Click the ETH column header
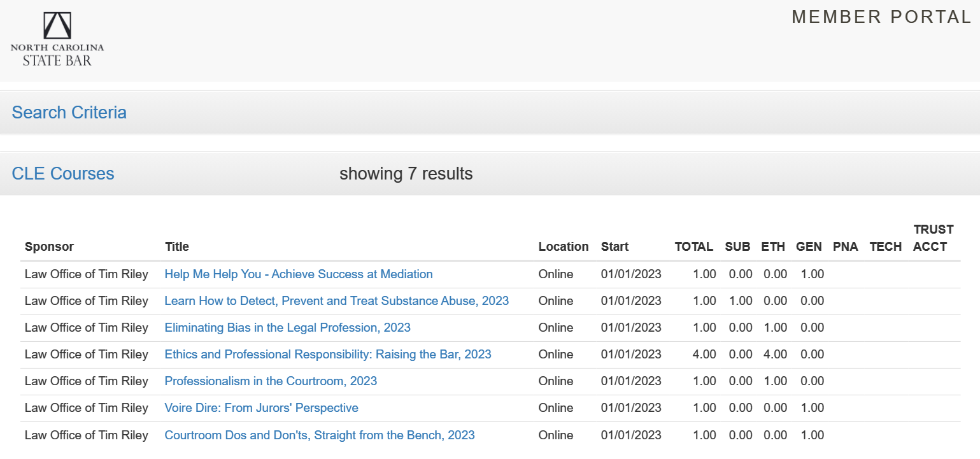The height and width of the screenshot is (459, 980). point(773,247)
